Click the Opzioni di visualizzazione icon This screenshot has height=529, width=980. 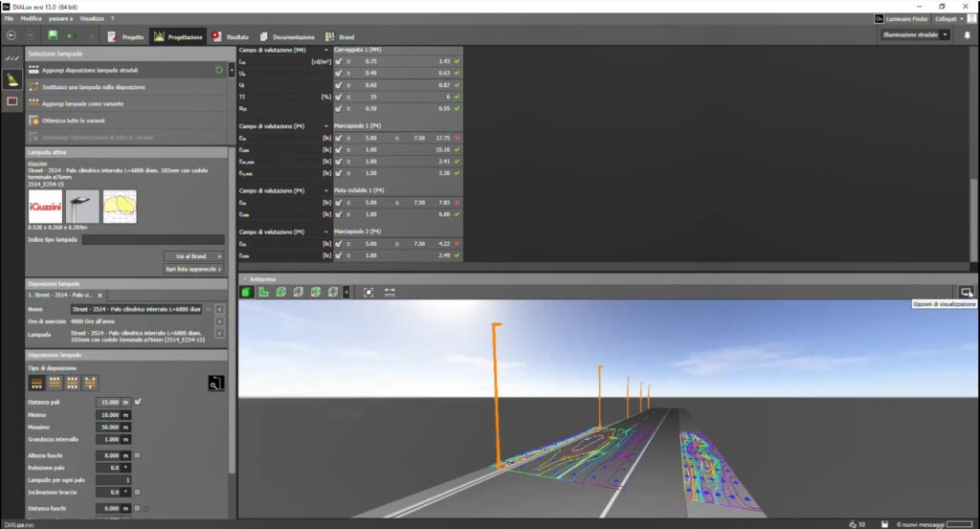[x=967, y=292]
